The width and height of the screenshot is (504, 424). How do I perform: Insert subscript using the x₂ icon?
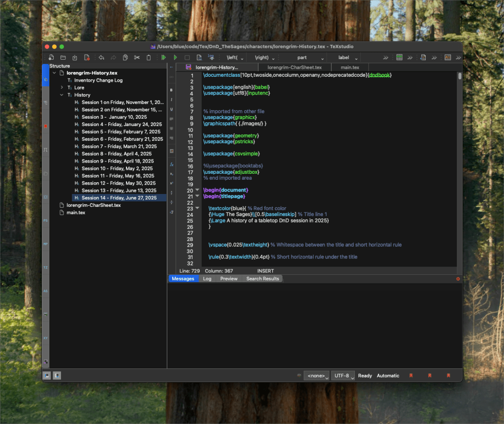(171, 174)
